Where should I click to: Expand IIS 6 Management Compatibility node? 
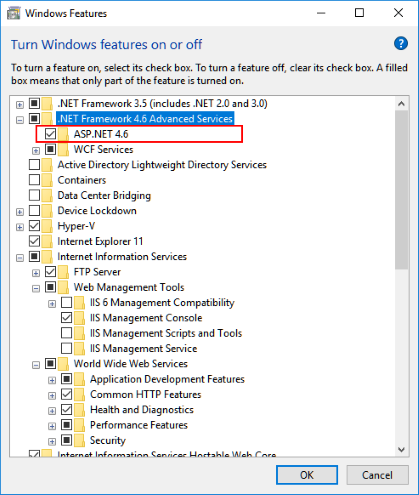tap(52, 304)
